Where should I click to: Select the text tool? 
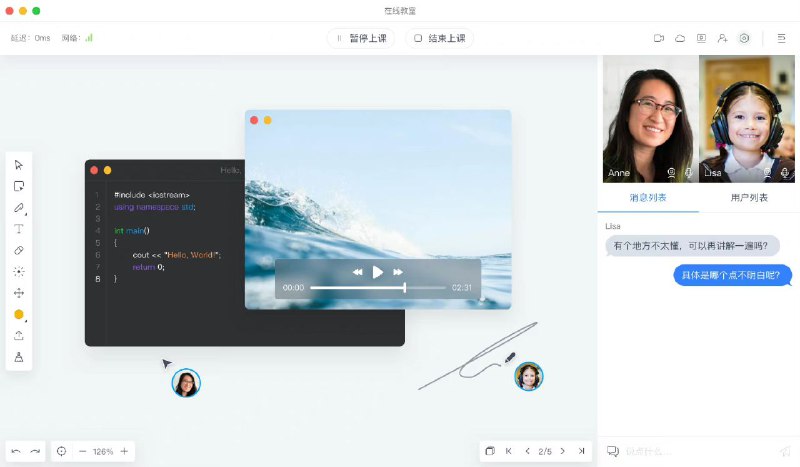point(19,229)
